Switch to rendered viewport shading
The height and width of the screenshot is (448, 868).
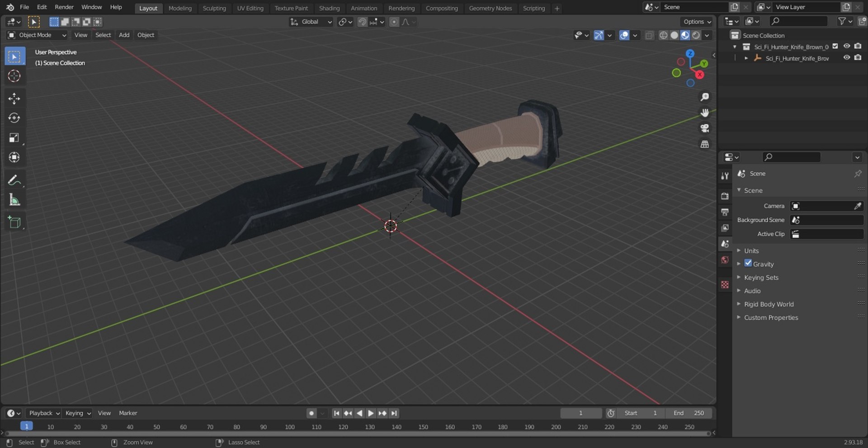point(696,35)
